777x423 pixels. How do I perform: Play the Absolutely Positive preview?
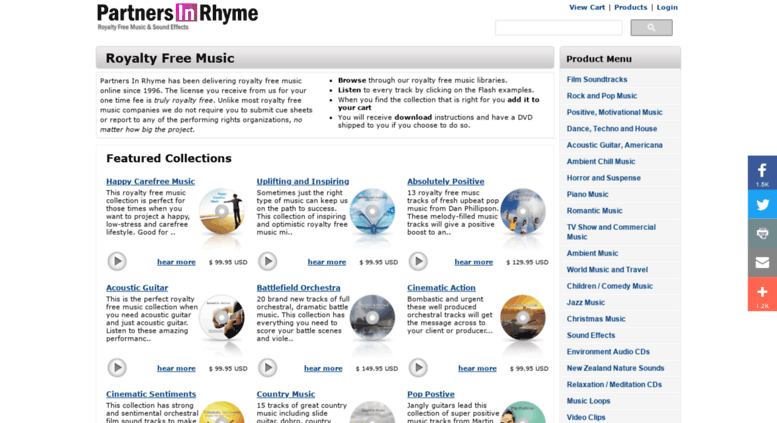coord(418,261)
